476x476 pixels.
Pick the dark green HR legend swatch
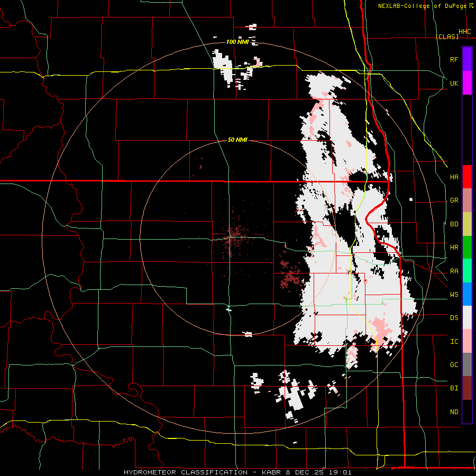point(467,248)
